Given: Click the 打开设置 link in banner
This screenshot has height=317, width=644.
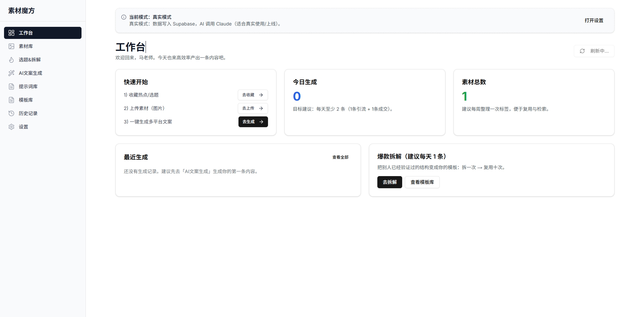Looking at the screenshot, I should [x=594, y=20].
